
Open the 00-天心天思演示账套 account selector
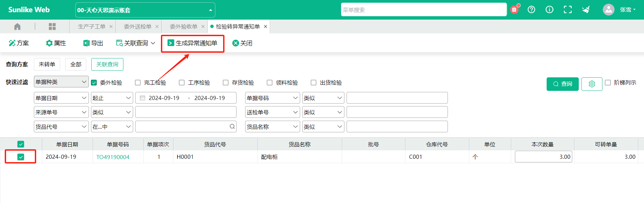(x=145, y=10)
